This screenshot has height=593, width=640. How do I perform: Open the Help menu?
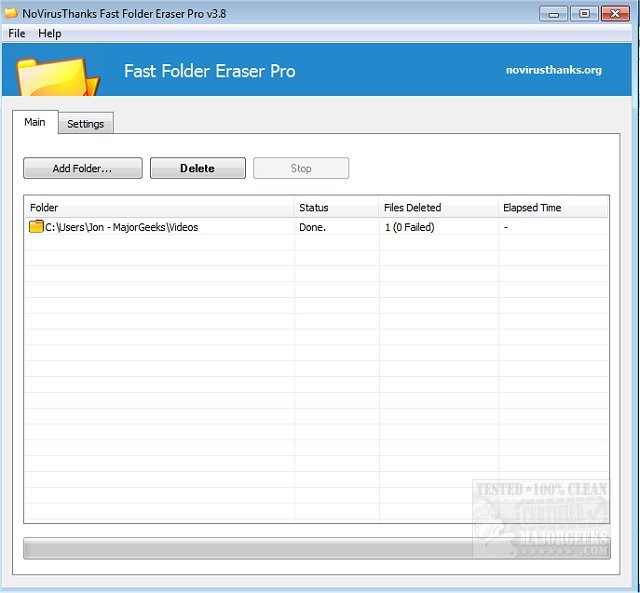click(49, 33)
